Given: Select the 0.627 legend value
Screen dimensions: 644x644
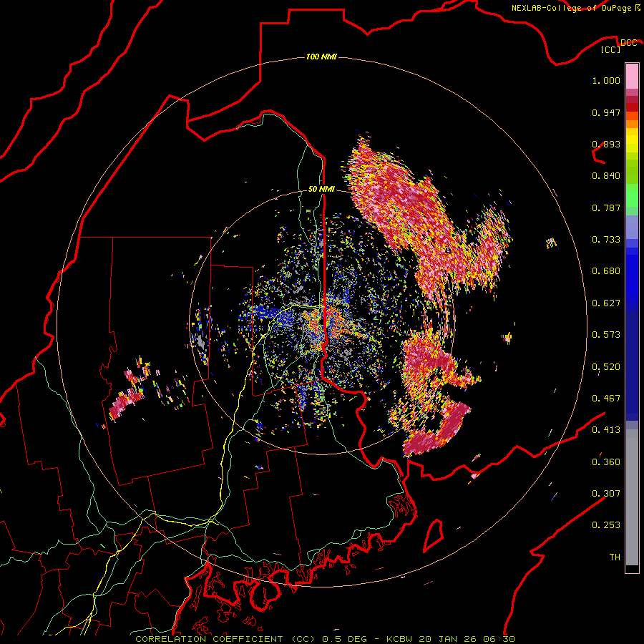Looking at the screenshot, I should [x=606, y=303].
